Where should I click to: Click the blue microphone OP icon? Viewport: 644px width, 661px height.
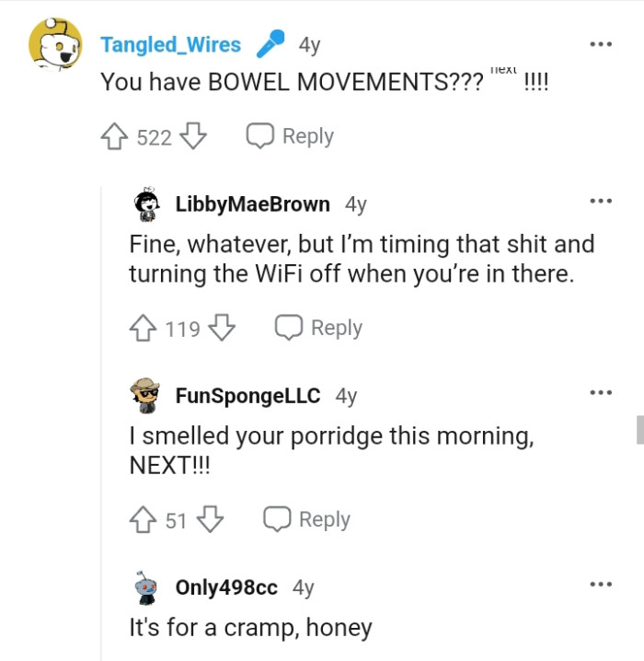coord(270,43)
